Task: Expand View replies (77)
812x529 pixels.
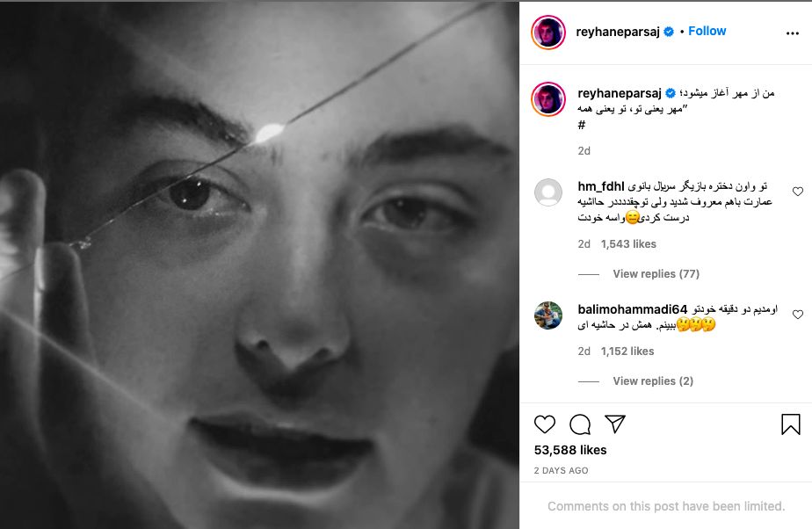Action: (x=643, y=274)
